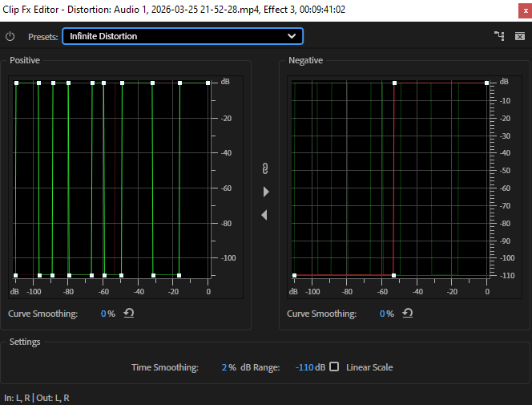Click the delete preset icon

519,36
